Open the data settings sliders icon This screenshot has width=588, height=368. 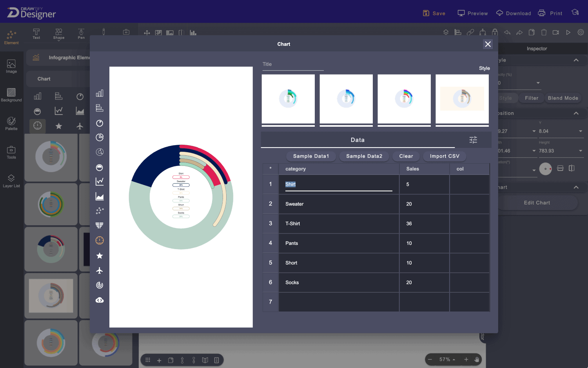473,140
